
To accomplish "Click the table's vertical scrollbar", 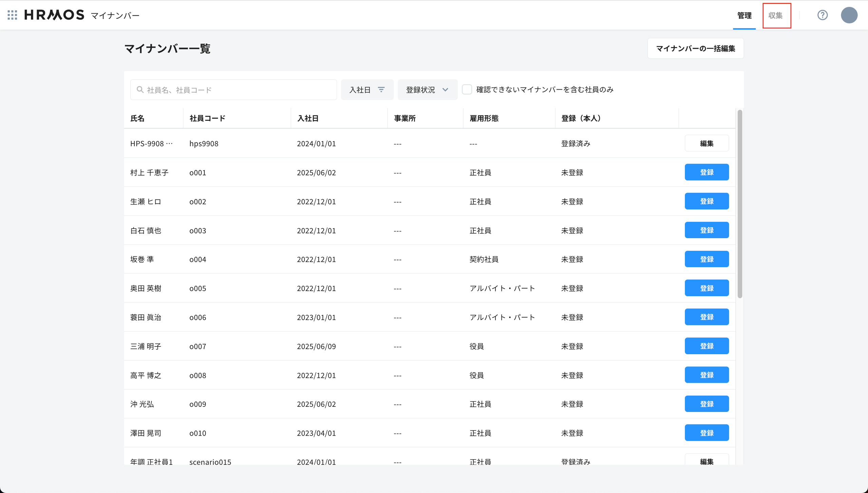I will (740, 204).
